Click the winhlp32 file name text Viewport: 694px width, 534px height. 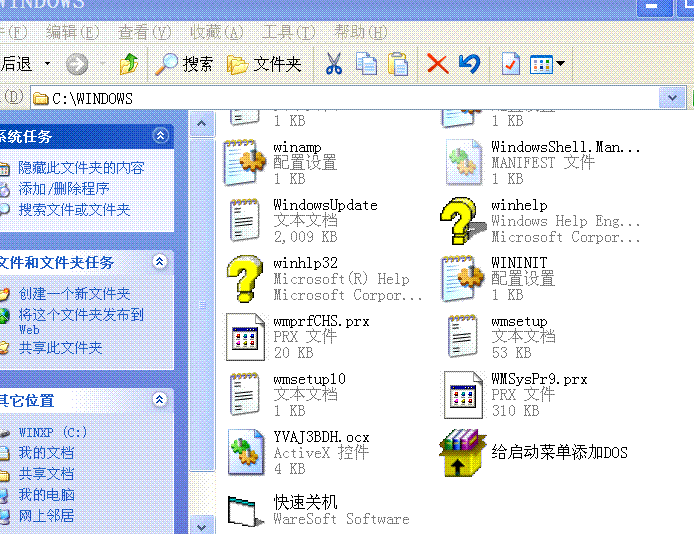coord(305,263)
